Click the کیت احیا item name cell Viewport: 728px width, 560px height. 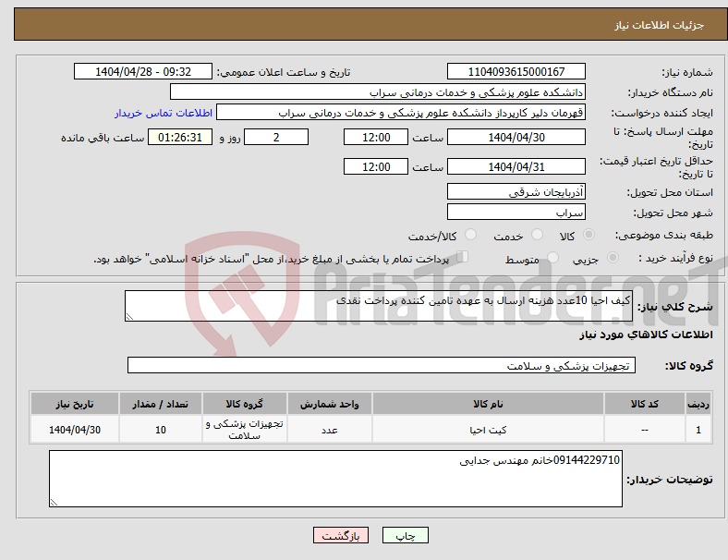[x=488, y=430]
